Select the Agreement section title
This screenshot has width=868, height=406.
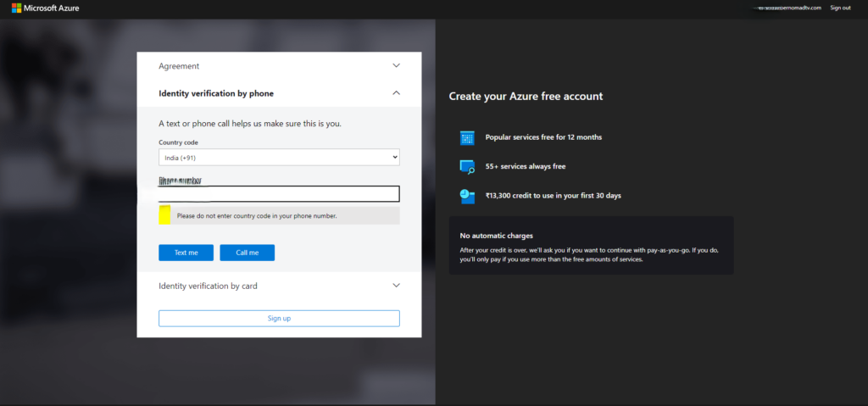click(179, 66)
